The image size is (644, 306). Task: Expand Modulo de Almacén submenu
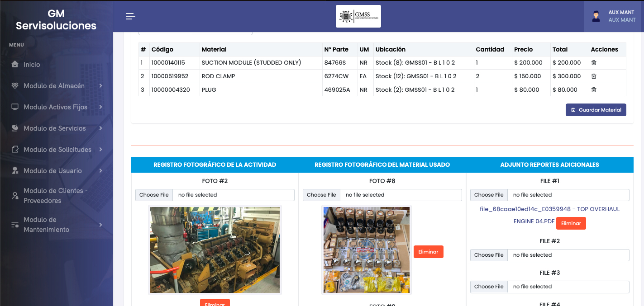point(100,86)
